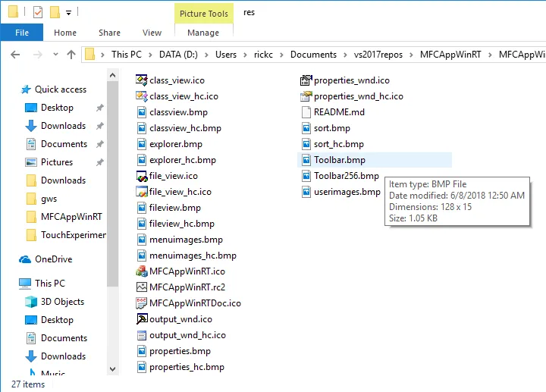Select the menuimages_hc.bmp file name
The image size is (546, 392).
click(x=193, y=256)
